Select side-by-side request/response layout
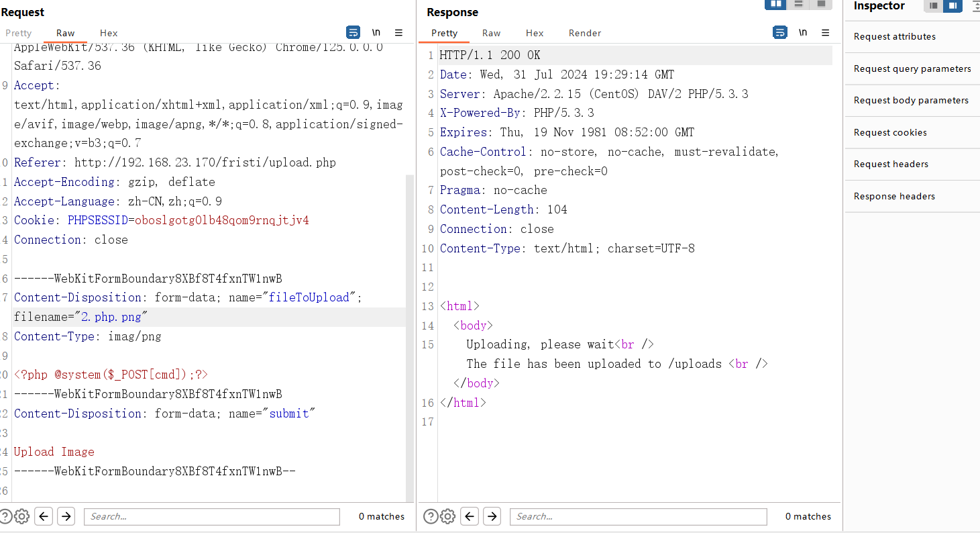This screenshot has width=980, height=533. click(x=775, y=4)
